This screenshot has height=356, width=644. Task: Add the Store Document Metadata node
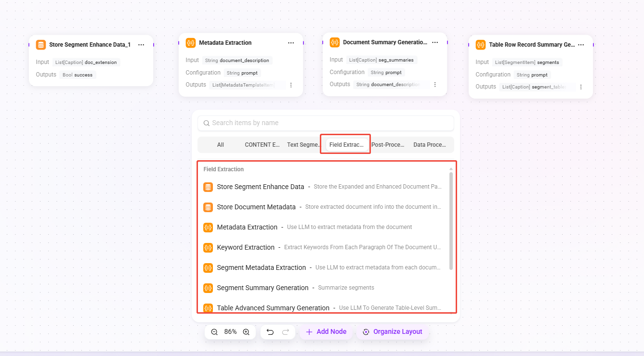coord(323,207)
